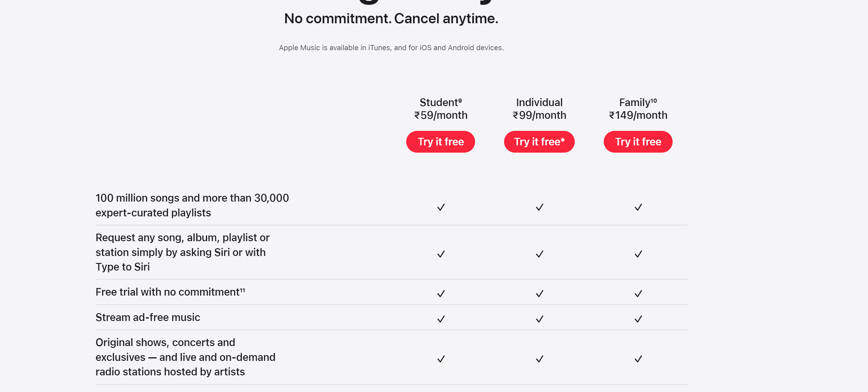
Task: Click Family checkmark for ad-free music
Action: coord(638,319)
